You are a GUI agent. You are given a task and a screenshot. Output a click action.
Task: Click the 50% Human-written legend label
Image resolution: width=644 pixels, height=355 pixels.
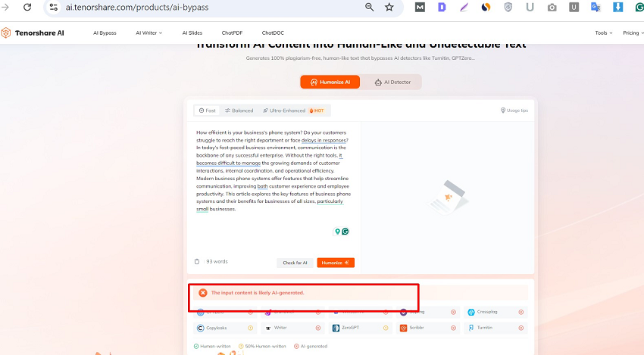point(265,347)
